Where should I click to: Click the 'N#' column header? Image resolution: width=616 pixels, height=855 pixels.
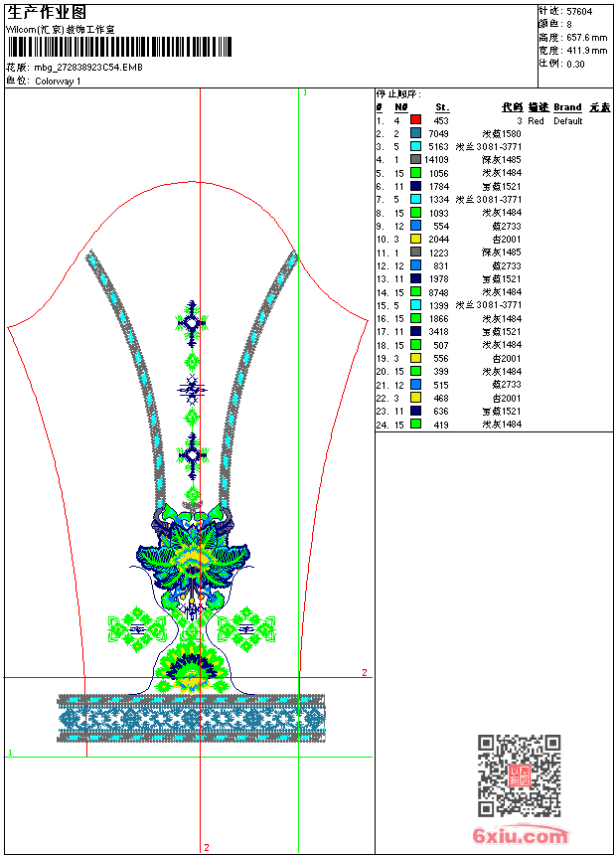click(401, 107)
